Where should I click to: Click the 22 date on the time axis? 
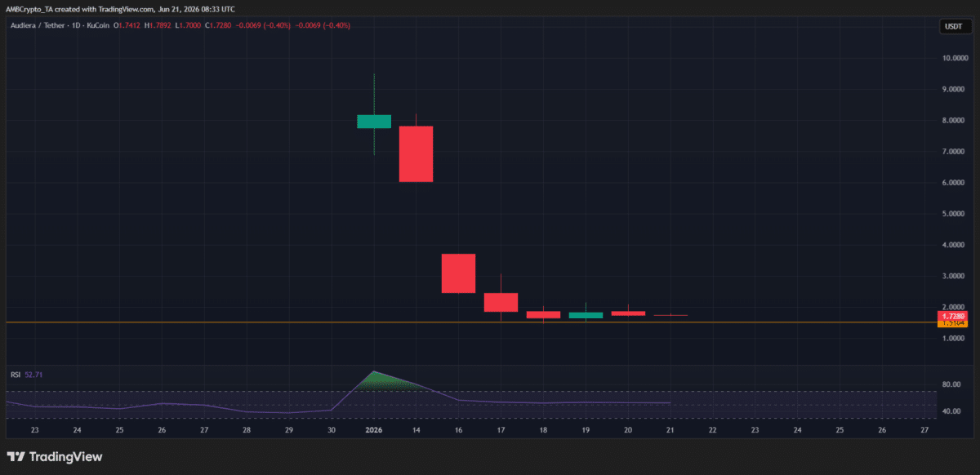click(x=713, y=429)
